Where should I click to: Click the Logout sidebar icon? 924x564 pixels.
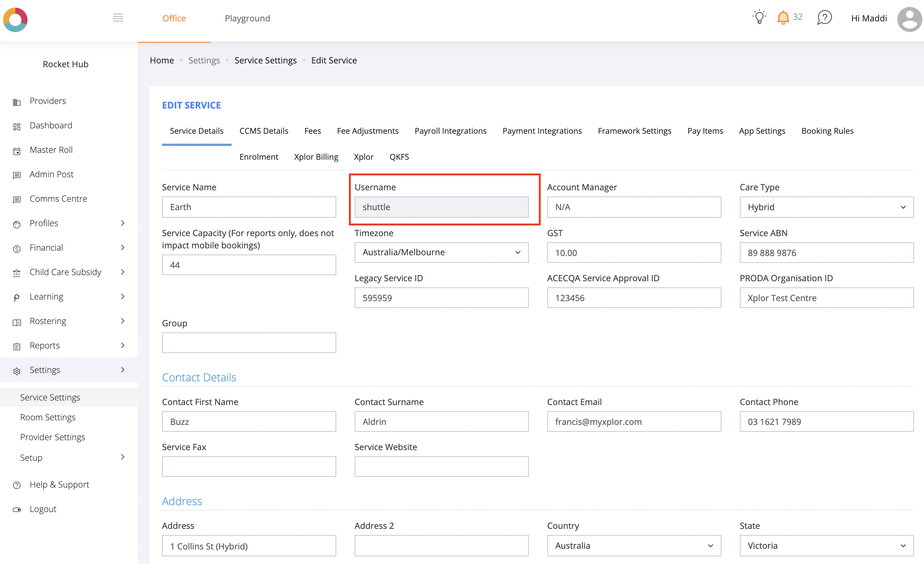point(17,510)
